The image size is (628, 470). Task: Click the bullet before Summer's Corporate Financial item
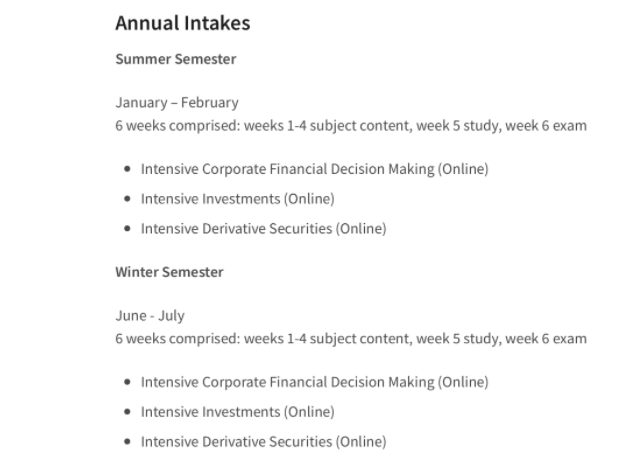[127, 169]
